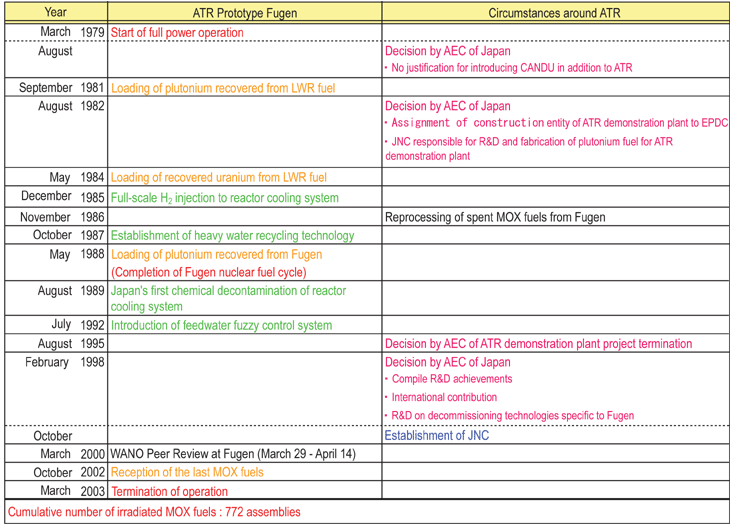Click 'Cumulative number of irradiated MOX fuels' footer
Screen dimensions: 730x524
click(x=154, y=512)
